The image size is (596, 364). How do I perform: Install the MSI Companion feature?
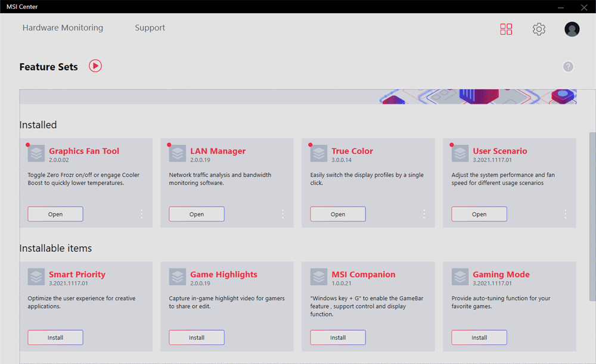point(338,337)
